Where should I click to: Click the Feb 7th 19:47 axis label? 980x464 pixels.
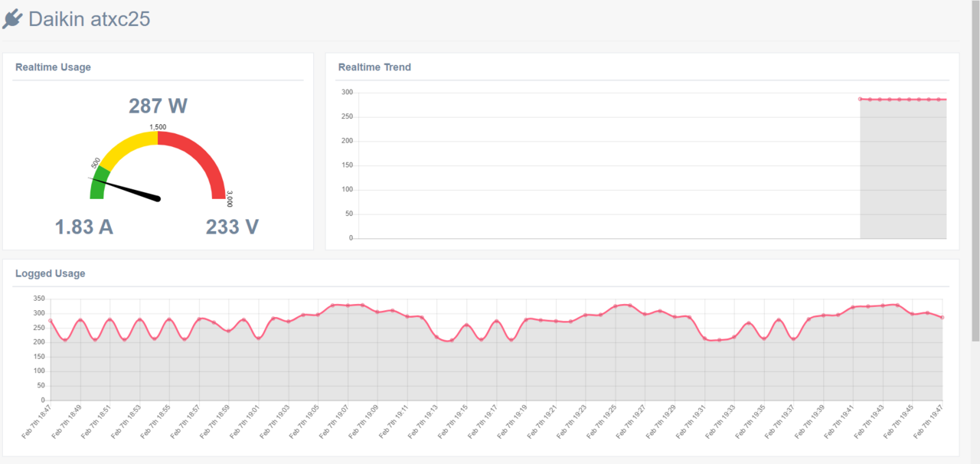(929, 422)
